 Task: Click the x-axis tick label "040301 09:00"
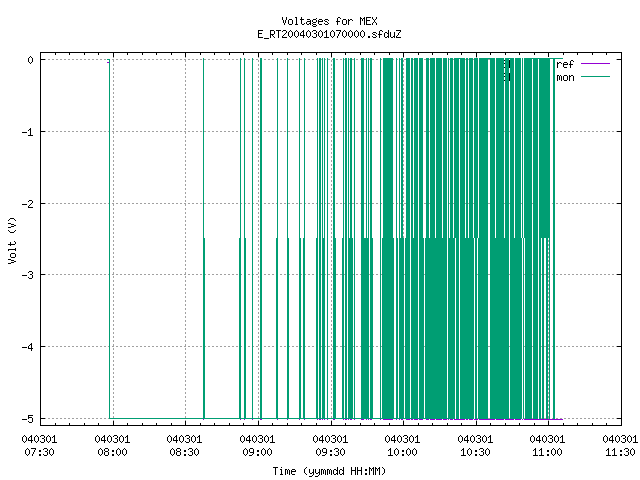coord(257,445)
